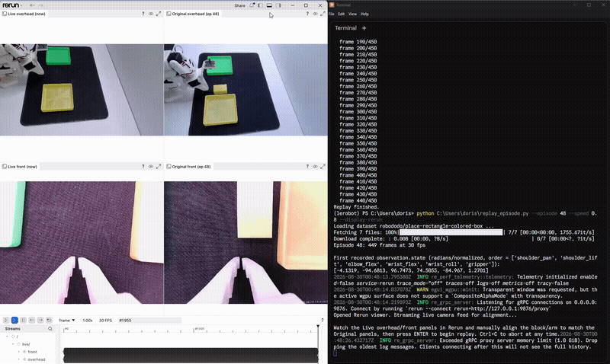610x364 pixels.
Task: Open the time panel help icon
Action: tap(322, 320)
